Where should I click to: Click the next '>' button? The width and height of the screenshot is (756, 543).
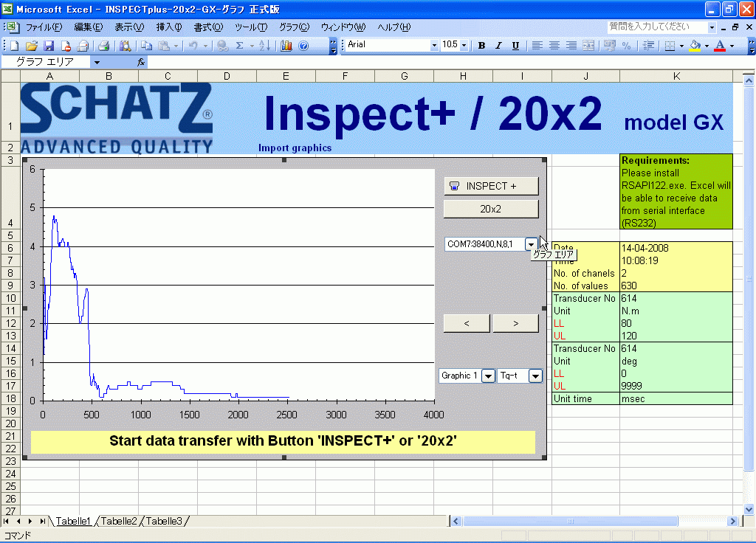pyautogui.click(x=516, y=323)
